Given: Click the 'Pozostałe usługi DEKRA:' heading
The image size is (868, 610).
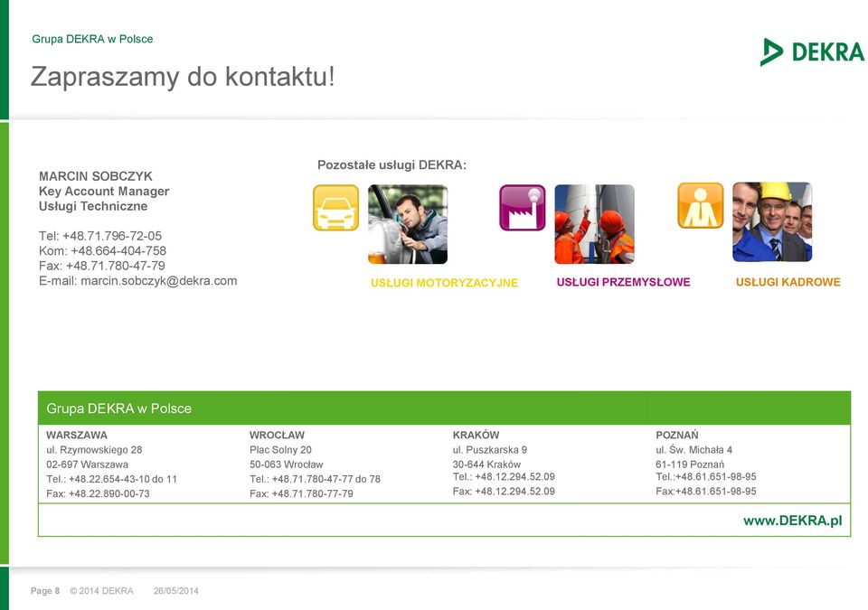Looking at the screenshot, I should click(x=392, y=165).
